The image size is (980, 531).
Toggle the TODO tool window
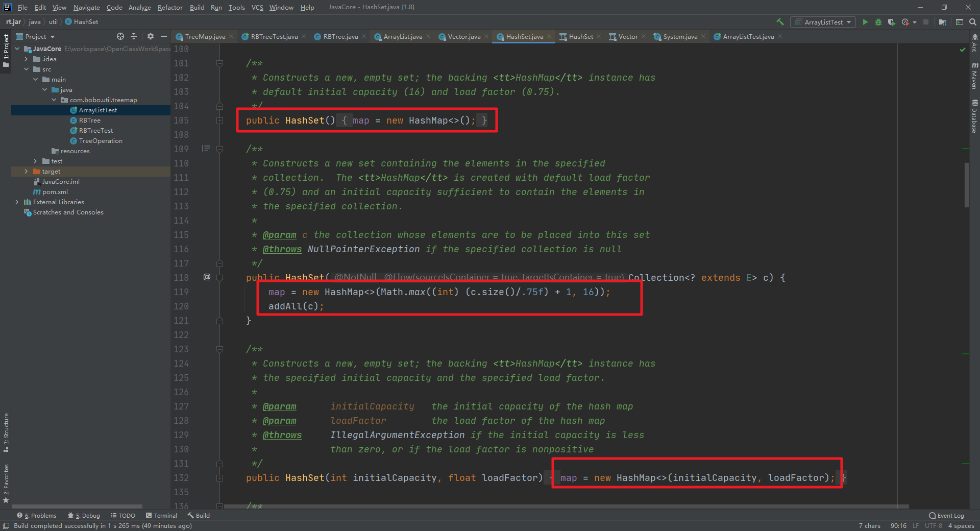point(123,515)
